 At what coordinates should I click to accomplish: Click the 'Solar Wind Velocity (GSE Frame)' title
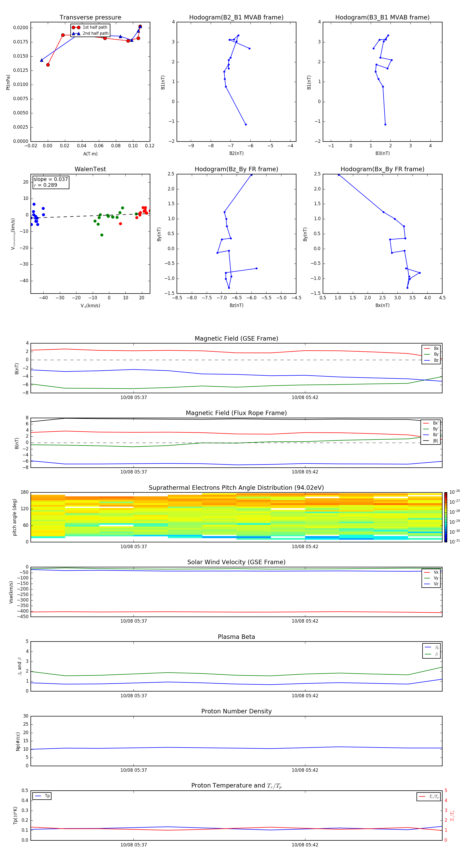point(236,562)
